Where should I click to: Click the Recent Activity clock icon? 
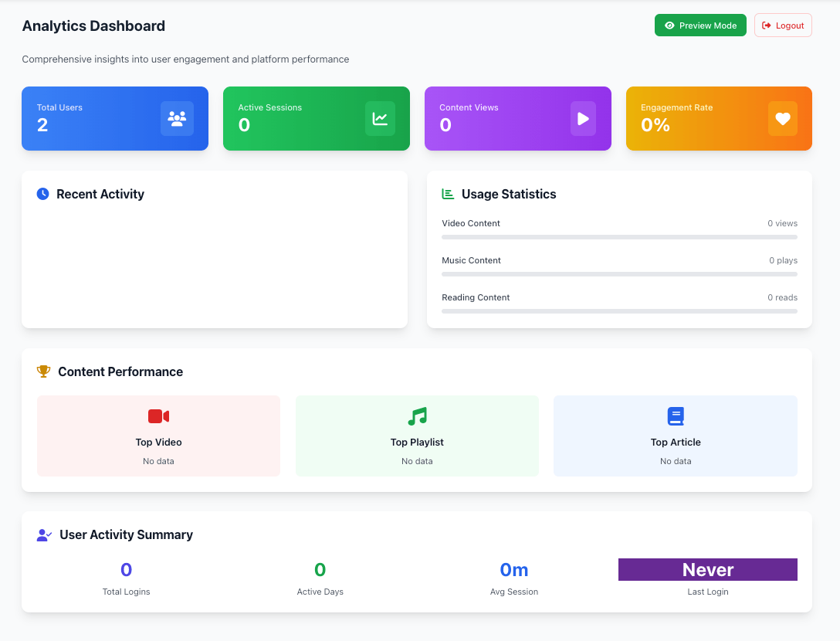coord(43,194)
